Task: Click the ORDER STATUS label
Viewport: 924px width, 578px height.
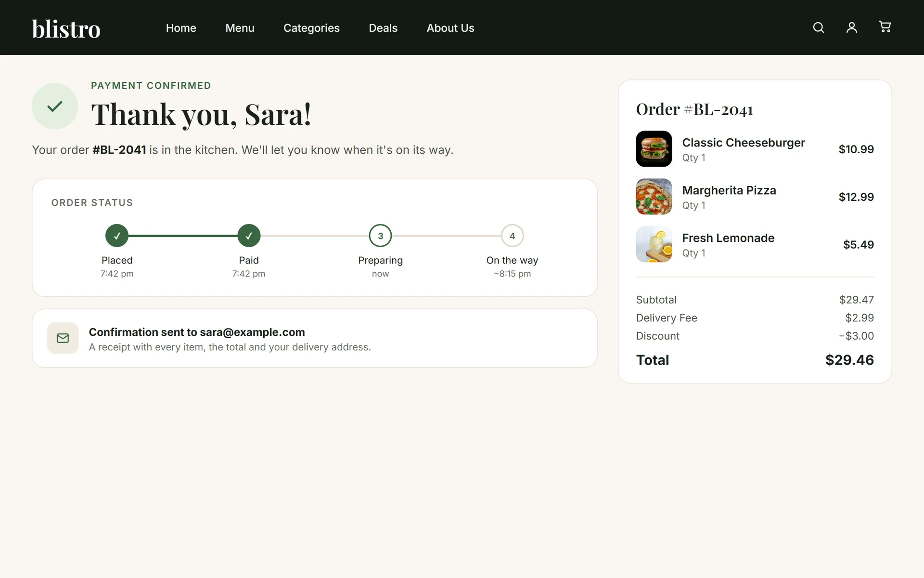Action: point(92,203)
